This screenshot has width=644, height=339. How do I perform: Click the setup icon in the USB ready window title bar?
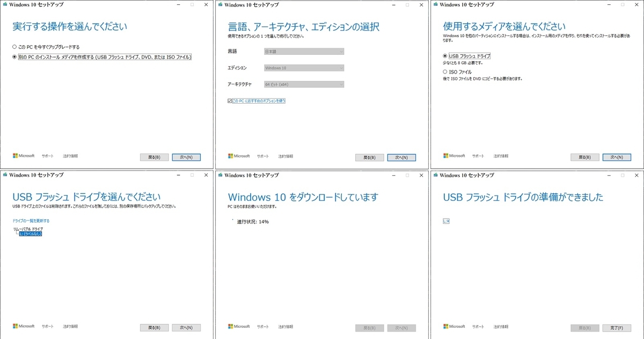435,175
